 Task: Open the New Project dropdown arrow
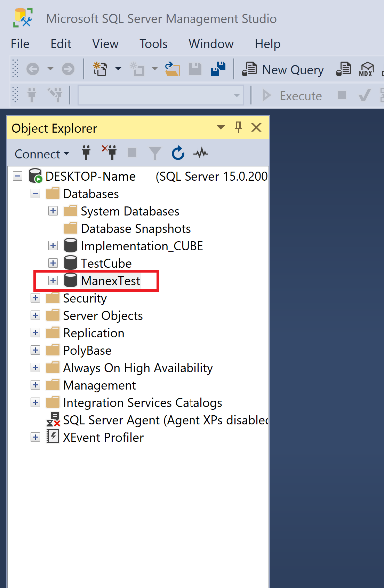pyautogui.click(x=118, y=69)
